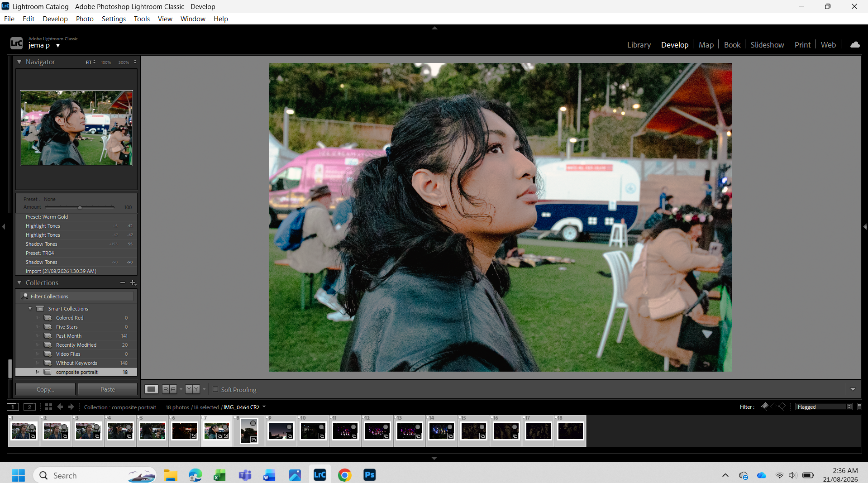Click the Filter Collections search field
Image resolution: width=868 pixels, height=483 pixels.
click(x=77, y=296)
